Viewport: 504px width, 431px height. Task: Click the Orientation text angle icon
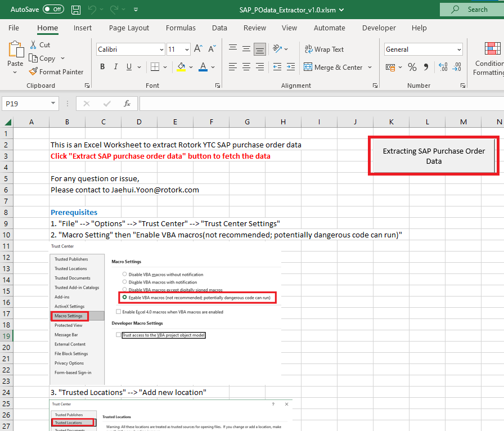pos(277,49)
